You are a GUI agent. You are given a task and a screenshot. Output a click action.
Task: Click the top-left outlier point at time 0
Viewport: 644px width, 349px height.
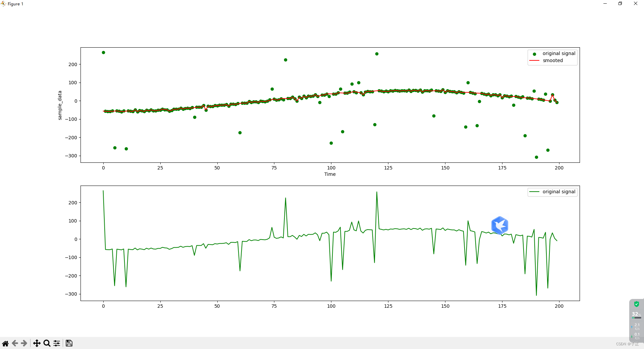pyautogui.click(x=103, y=52)
